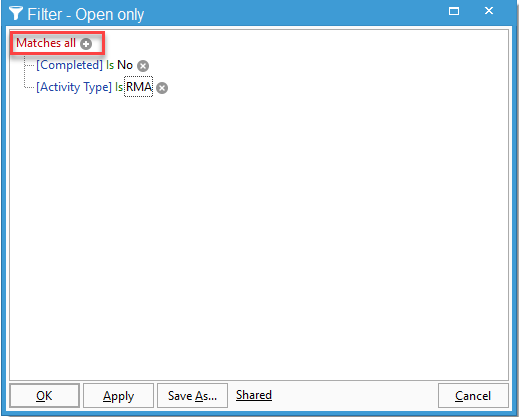This screenshot has width=519, height=417.
Task: Remove the Activity Type Is RMA condition
Action: coord(162,88)
